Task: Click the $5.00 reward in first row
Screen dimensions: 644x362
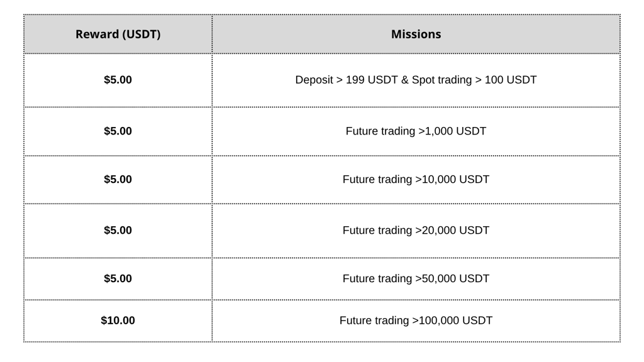Action: [118, 80]
